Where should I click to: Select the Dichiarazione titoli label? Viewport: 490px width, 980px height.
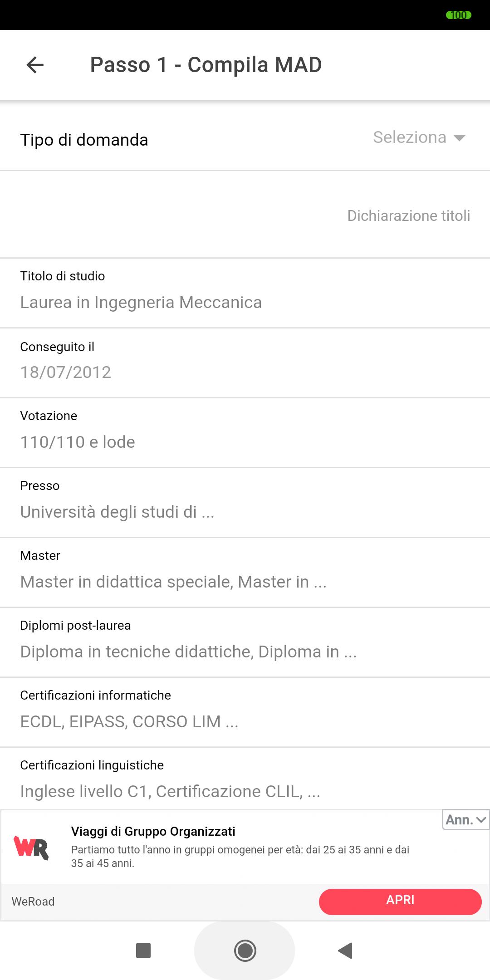point(408,216)
